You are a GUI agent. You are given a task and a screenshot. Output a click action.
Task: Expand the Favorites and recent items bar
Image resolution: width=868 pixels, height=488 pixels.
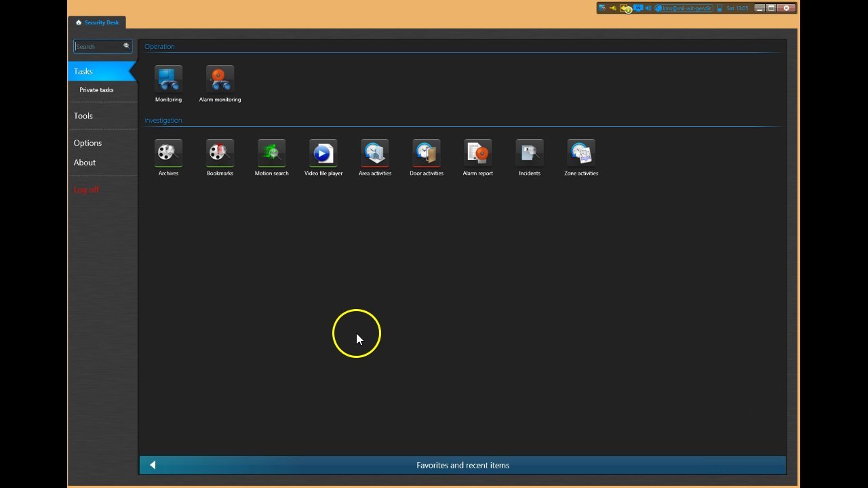coord(462,465)
